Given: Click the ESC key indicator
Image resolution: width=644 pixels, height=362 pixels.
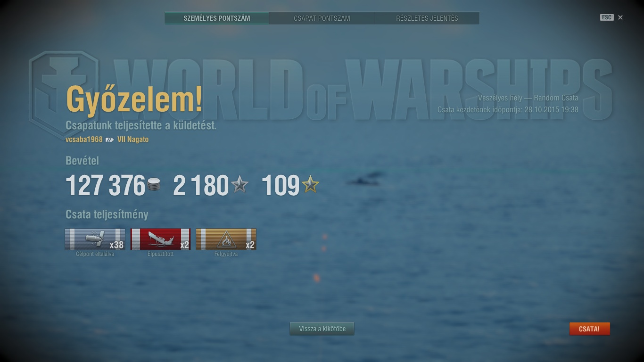Looking at the screenshot, I should 607,17.
